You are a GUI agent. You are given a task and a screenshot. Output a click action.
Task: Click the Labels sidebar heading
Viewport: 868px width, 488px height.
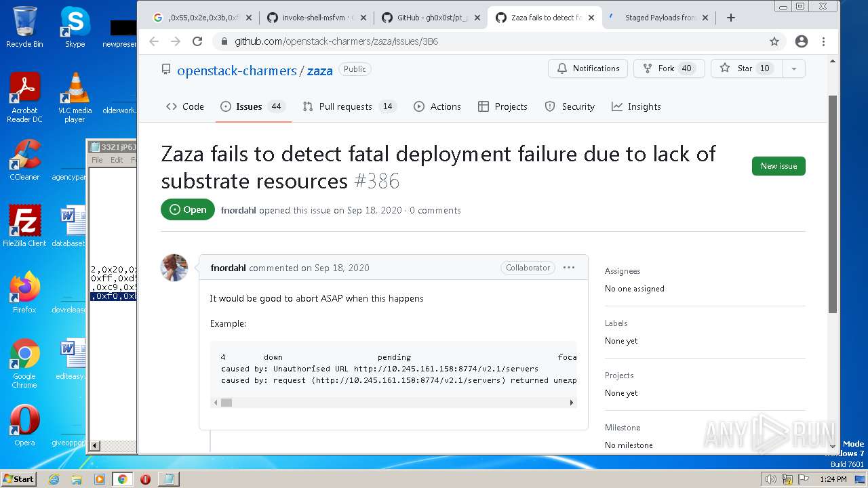pos(616,323)
